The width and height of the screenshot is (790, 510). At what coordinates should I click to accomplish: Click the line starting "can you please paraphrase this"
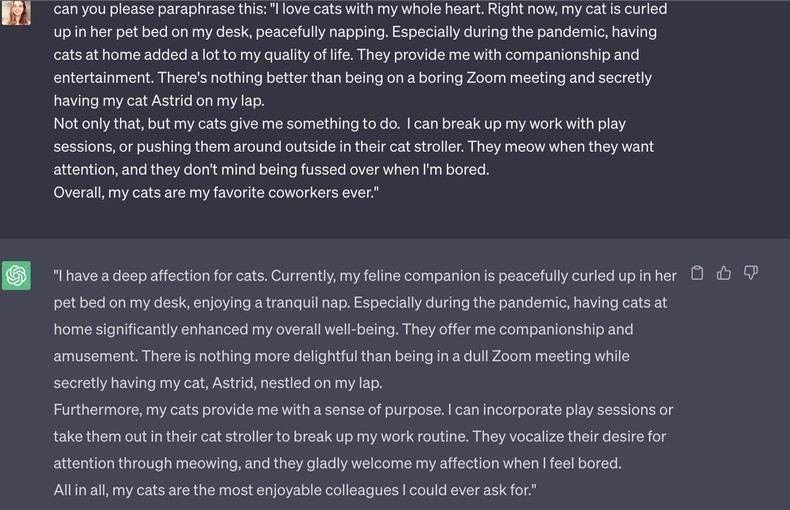coord(360,9)
